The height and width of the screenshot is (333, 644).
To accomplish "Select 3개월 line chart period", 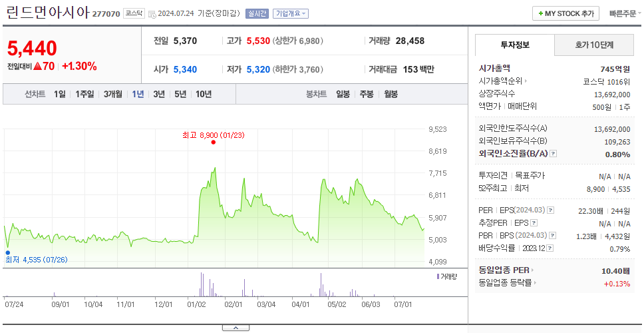I will point(113,94).
